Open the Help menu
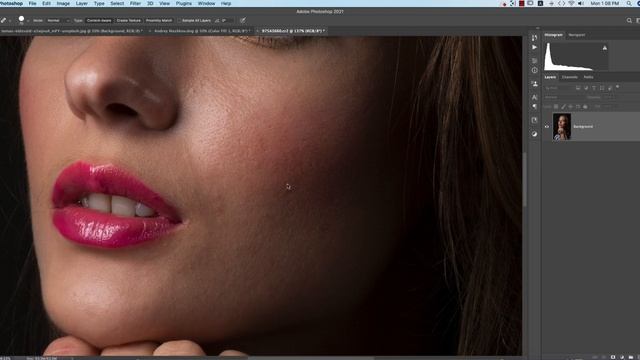This screenshot has width=640, height=360. tap(226, 3)
